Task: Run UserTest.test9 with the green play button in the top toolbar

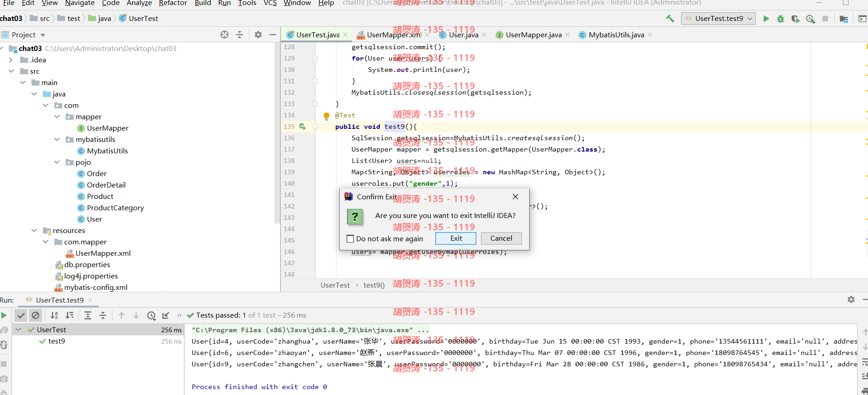Action: 766,19
